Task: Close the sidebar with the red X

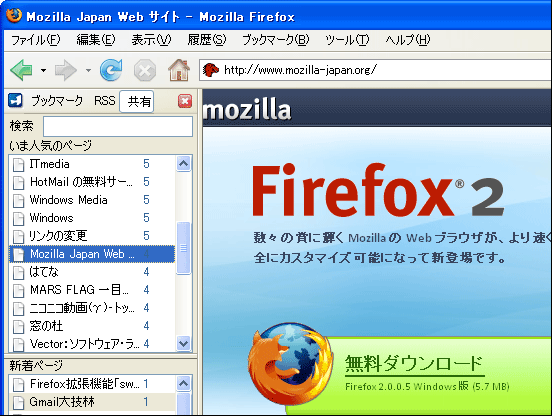Action: tap(185, 101)
